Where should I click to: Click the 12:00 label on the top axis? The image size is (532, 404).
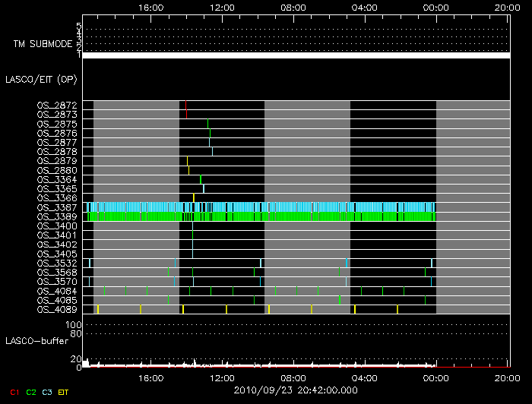coord(222,7)
